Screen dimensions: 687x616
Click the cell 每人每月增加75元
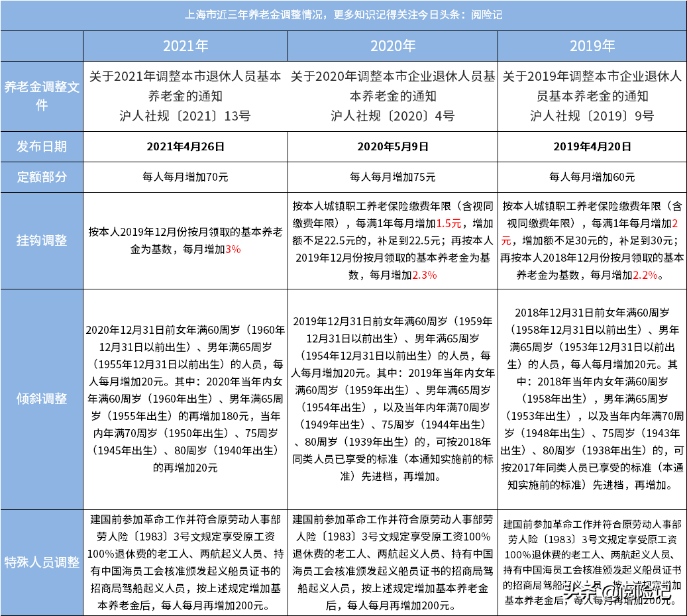tap(393, 177)
